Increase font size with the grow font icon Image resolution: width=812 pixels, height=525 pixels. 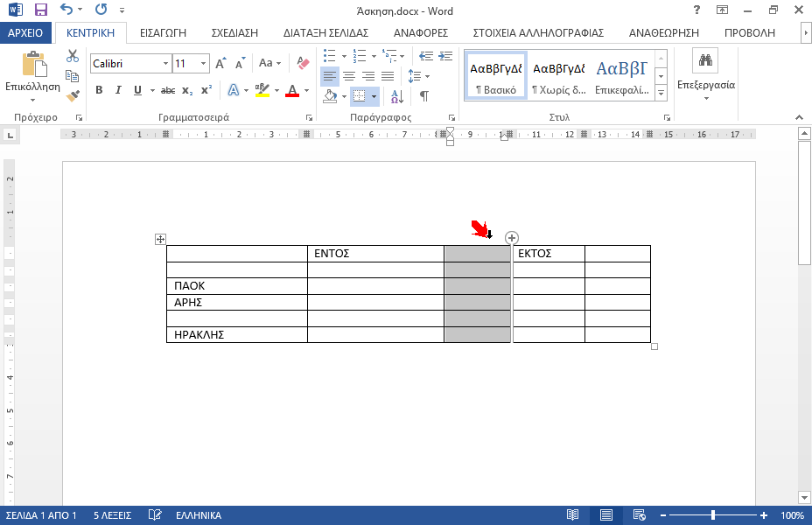(x=220, y=64)
